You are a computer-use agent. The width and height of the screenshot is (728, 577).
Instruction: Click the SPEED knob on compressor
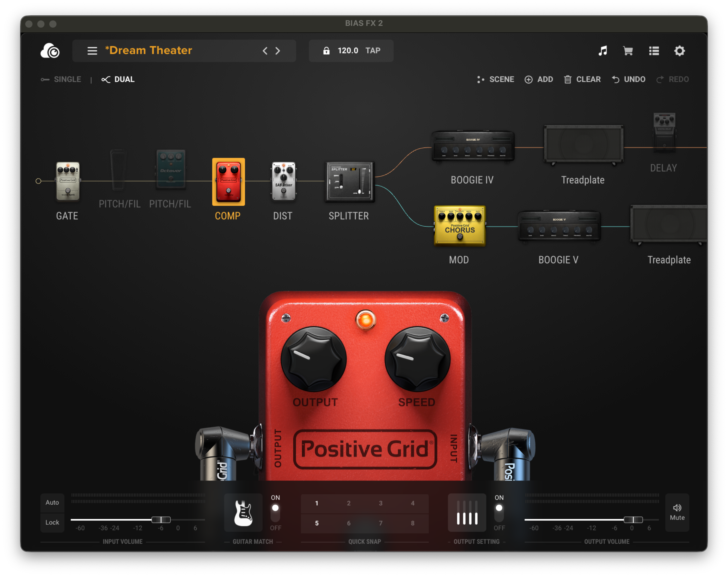coord(417,359)
